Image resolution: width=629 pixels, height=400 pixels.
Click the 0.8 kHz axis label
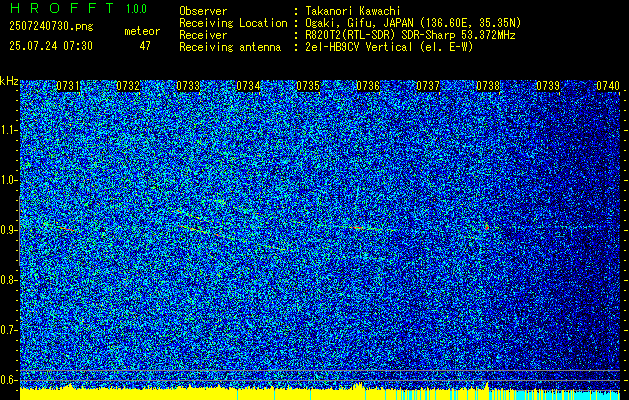8,280
